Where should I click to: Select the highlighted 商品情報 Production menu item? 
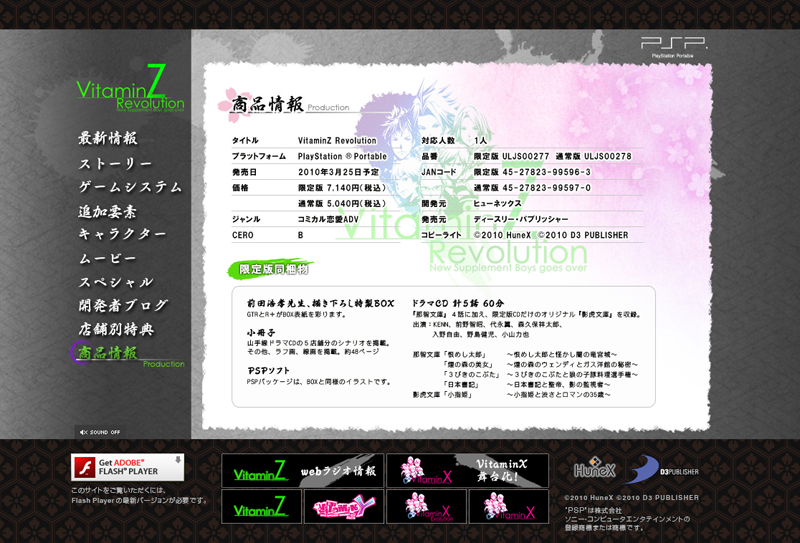(129, 355)
